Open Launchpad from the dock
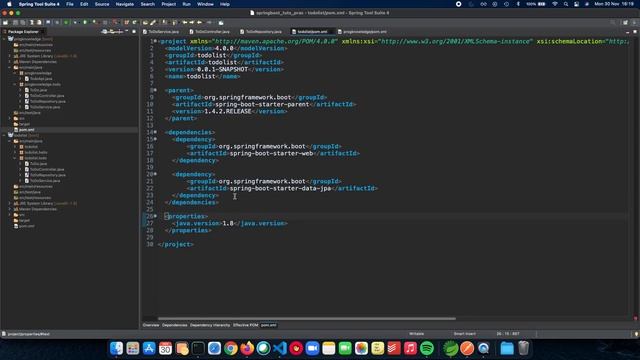The width and height of the screenshot is (640, 360). pos(133,348)
